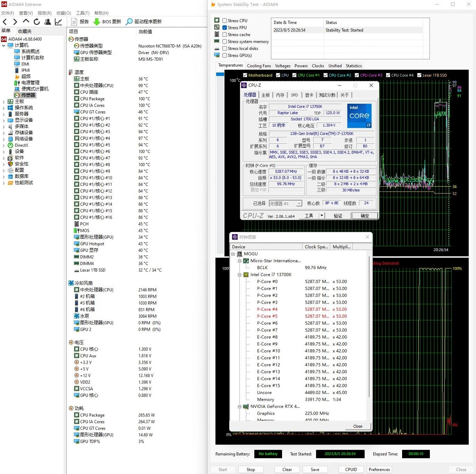Expand the 显示设备 tree node
Screen dimensions: 476x474
(3, 120)
